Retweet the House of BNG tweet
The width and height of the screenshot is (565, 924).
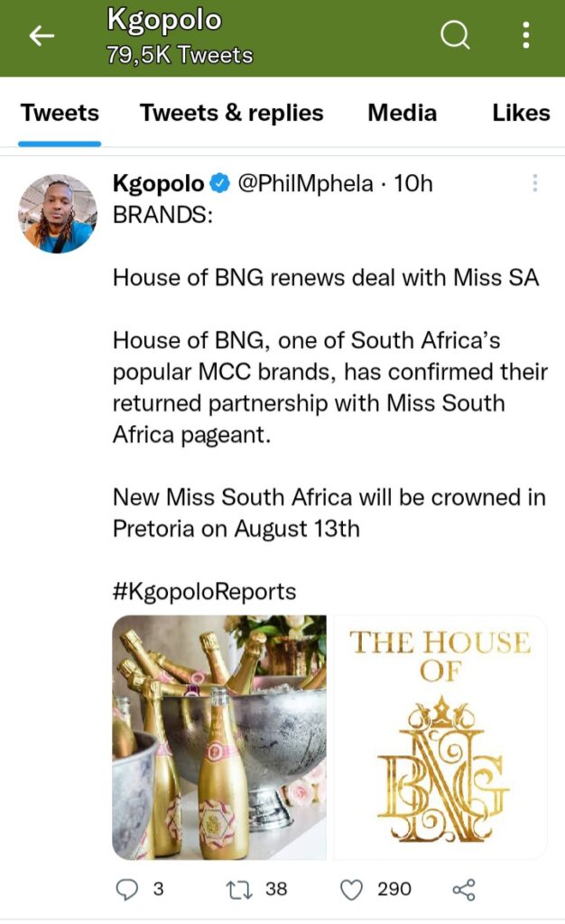(238, 890)
